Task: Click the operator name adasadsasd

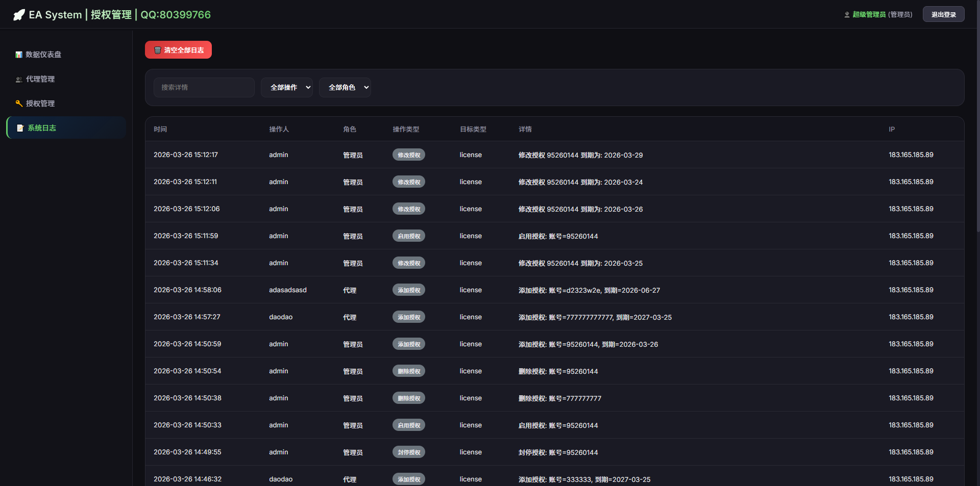Action: (x=288, y=290)
